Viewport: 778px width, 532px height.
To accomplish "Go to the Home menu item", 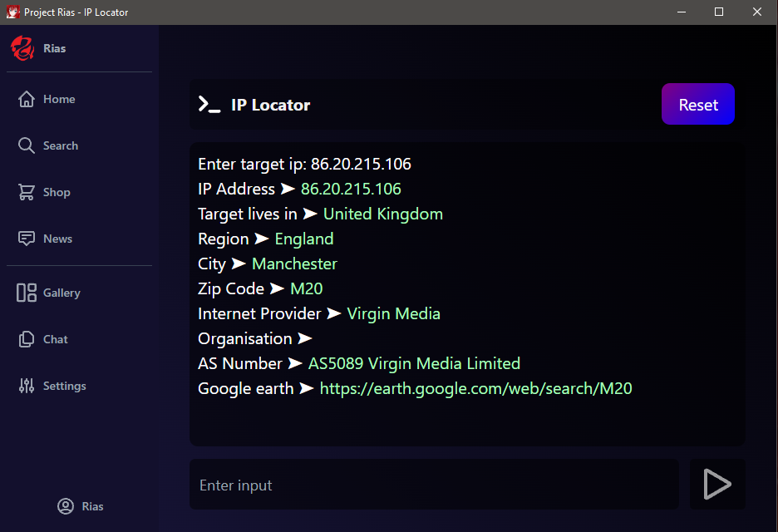I will [x=59, y=99].
